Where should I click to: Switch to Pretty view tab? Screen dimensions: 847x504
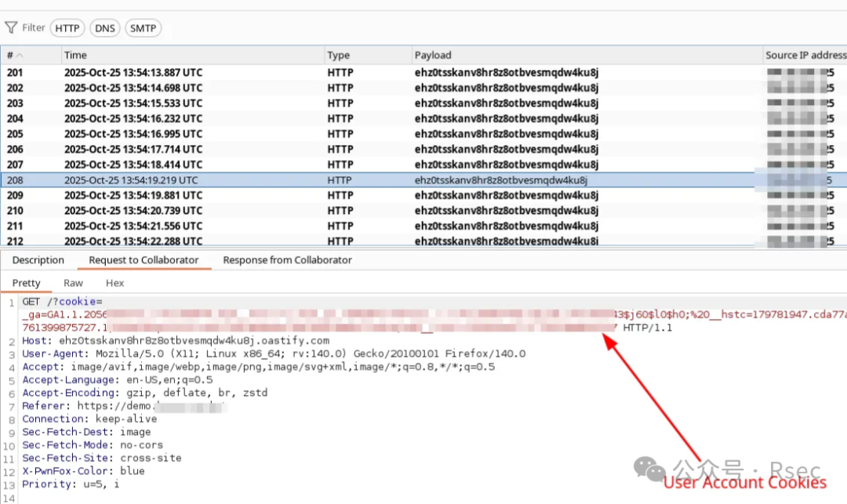pyautogui.click(x=27, y=283)
